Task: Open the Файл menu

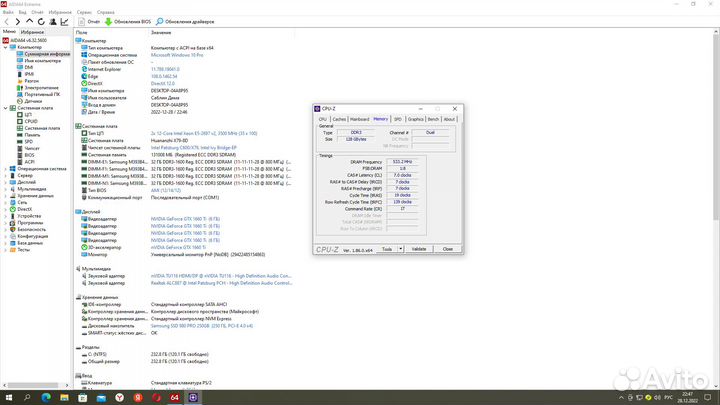Action: coord(8,12)
